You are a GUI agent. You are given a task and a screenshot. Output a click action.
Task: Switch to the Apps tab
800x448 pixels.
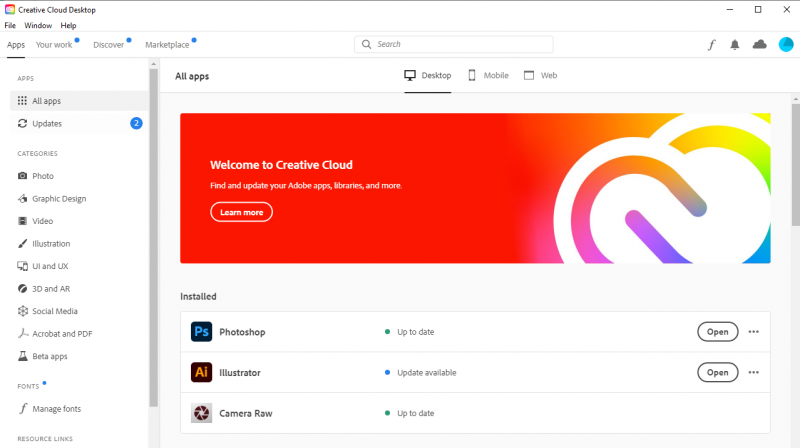point(16,45)
